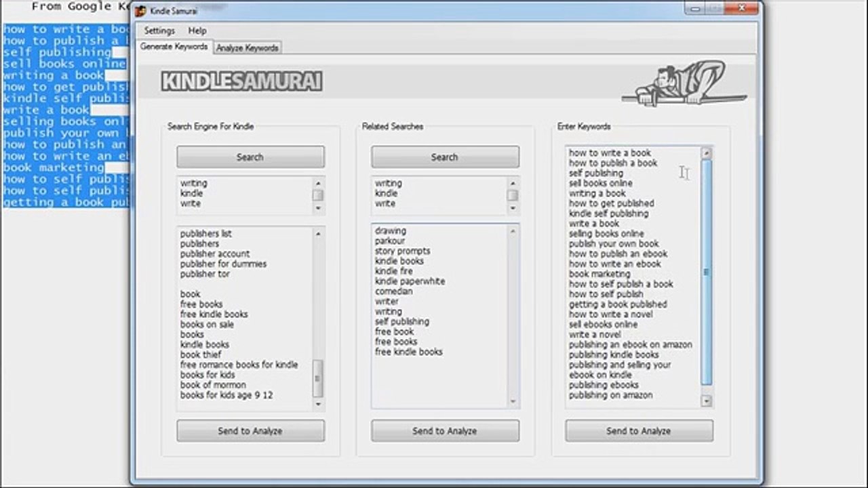Click Send to Analyze under Search Engine For Kindle

[250, 430]
